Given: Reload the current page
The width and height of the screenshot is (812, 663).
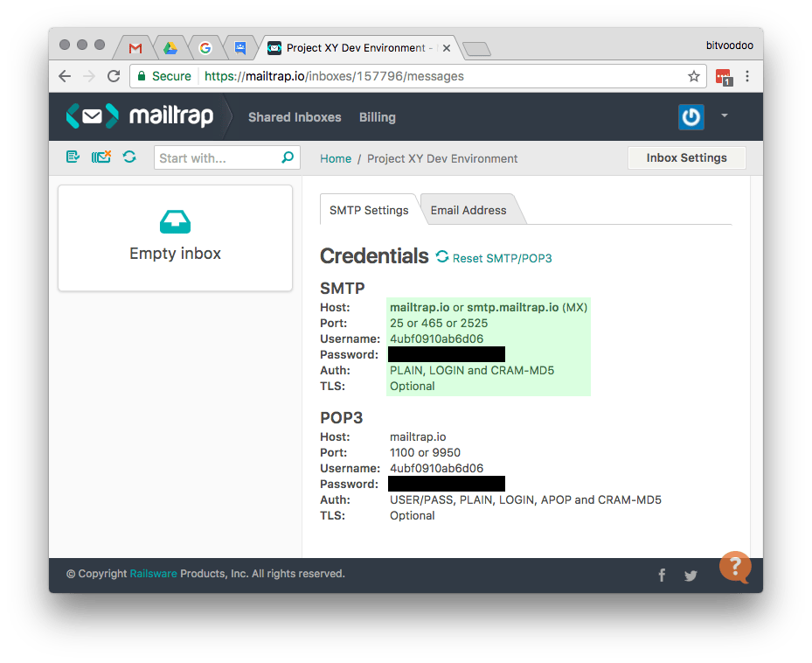Looking at the screenshot, I should pyautogui.click(x=114, y=76).
